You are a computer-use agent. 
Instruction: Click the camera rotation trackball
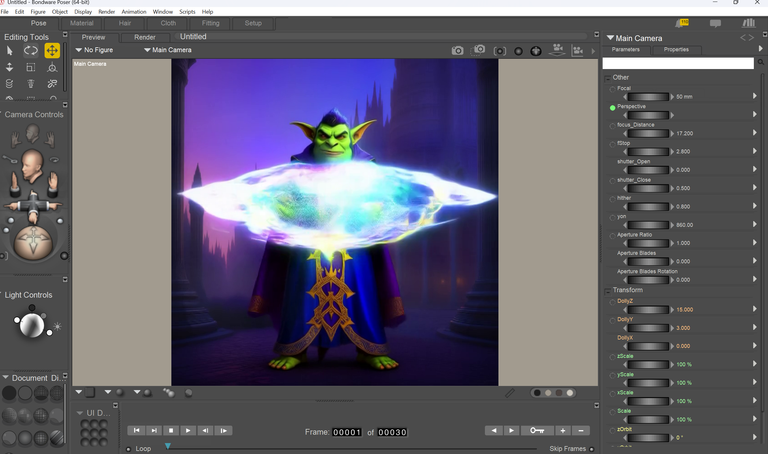tap(33, 242)
